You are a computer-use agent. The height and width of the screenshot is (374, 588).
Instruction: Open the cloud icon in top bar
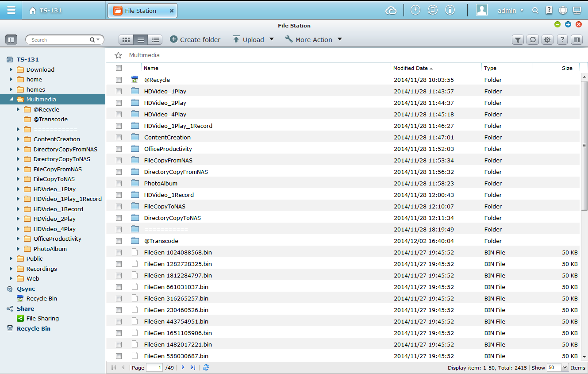pos(391,11)
